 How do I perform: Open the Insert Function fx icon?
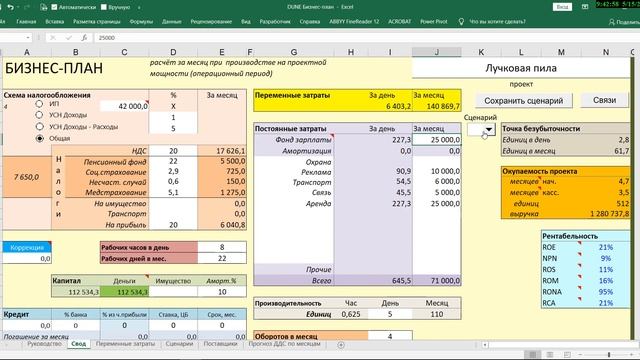coord(84,38)
